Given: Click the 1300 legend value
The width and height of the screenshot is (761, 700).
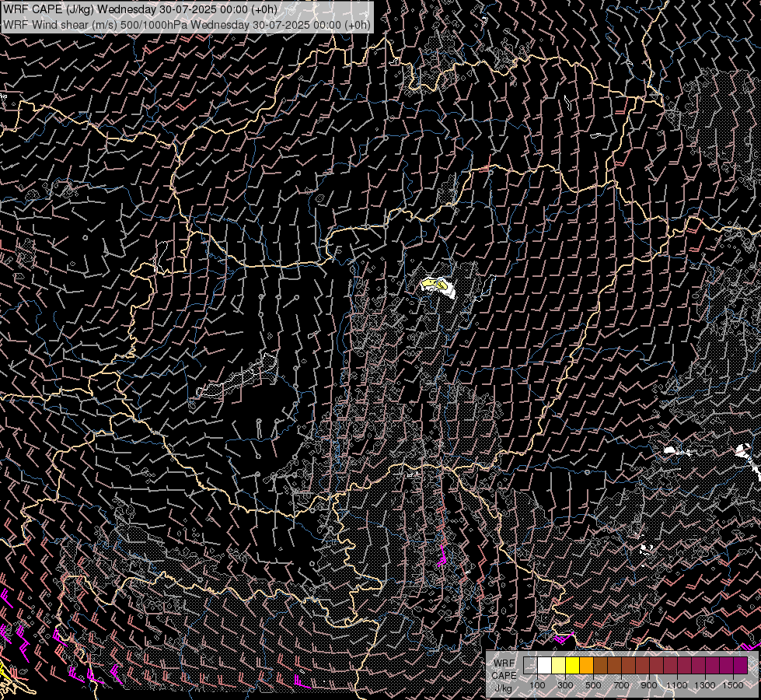Looking at the screenshot, I should (x=705, y=685).
